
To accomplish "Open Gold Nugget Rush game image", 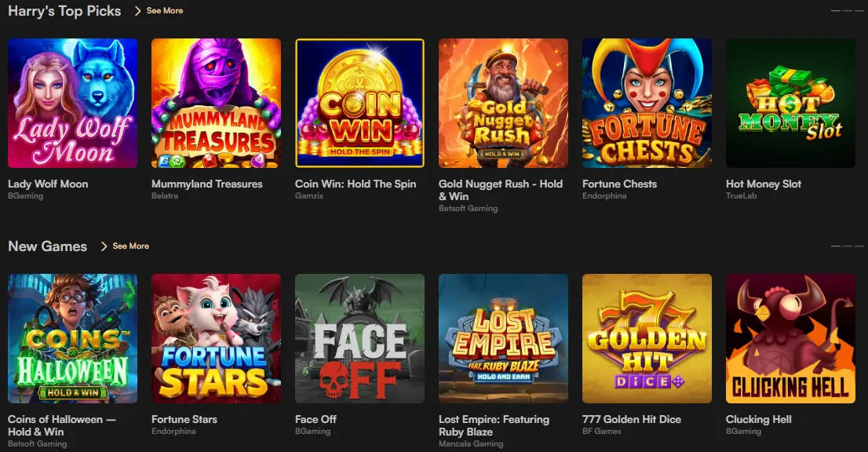I will tap(503, 103).
